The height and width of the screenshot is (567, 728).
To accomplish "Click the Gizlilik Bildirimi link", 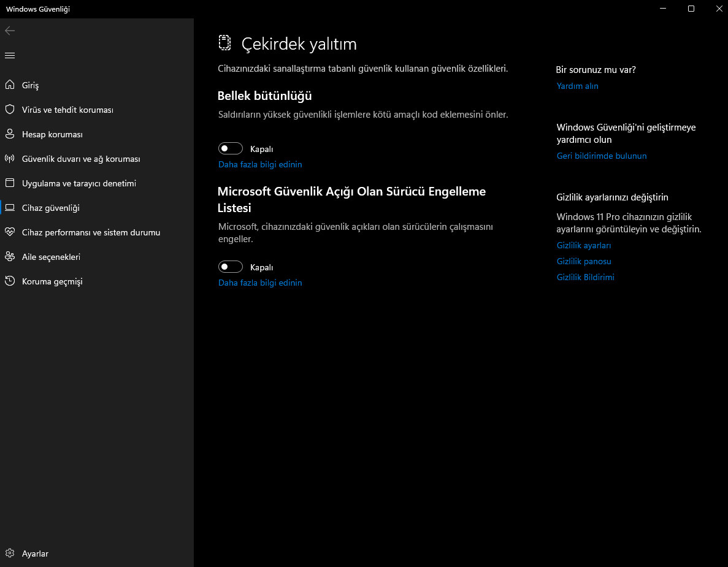I will [x=585, y=277].
